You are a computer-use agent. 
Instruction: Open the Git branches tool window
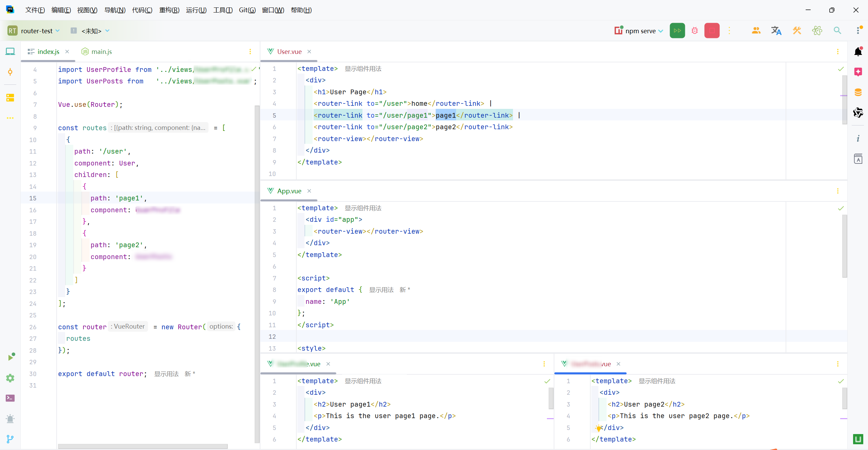point(10,439)
